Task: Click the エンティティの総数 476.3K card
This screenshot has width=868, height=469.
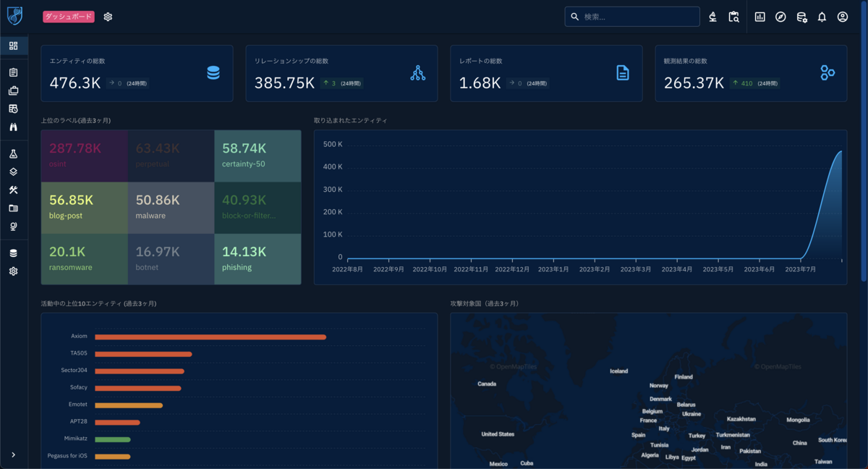Action: click(137, 73)
